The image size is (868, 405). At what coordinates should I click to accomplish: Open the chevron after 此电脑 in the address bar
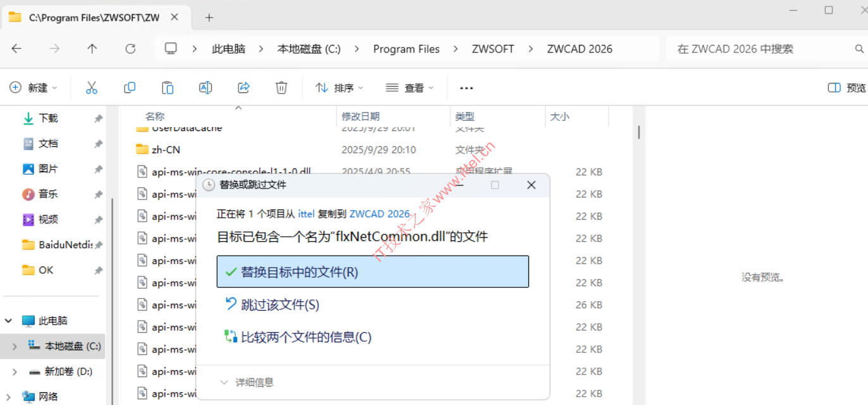tap(261, 49)
